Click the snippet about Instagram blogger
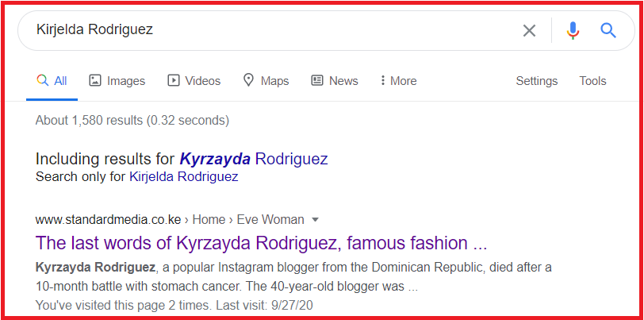644x320 pixels. pyautogui.click(x=293, y=277)
